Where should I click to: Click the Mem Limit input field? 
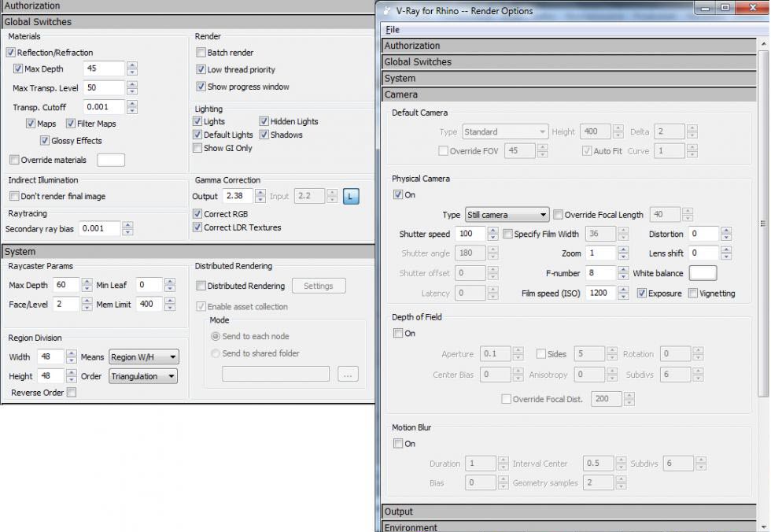click(149, 305)
